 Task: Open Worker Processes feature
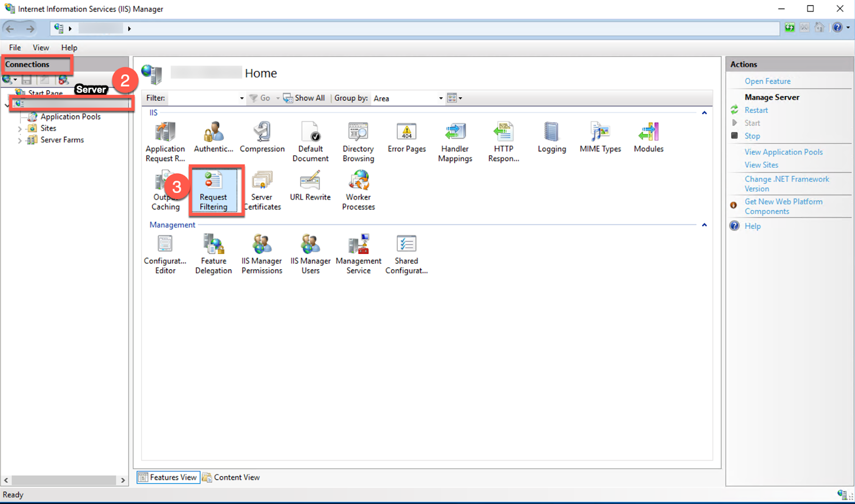click(359, 190)
